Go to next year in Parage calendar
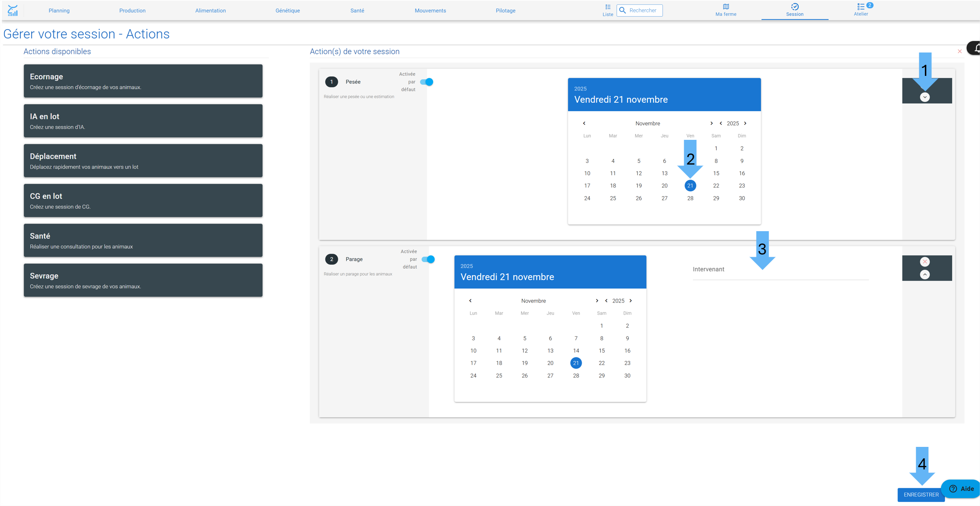Screen dimensions: 980x506 tap(630, 300)
